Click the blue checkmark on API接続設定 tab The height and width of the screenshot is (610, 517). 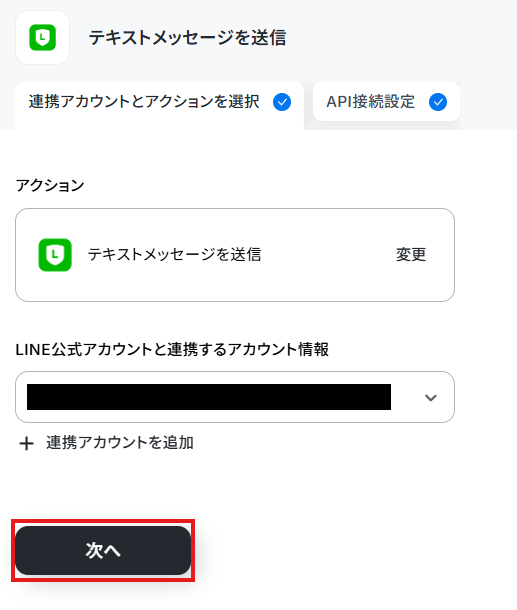tap(438, 102)
